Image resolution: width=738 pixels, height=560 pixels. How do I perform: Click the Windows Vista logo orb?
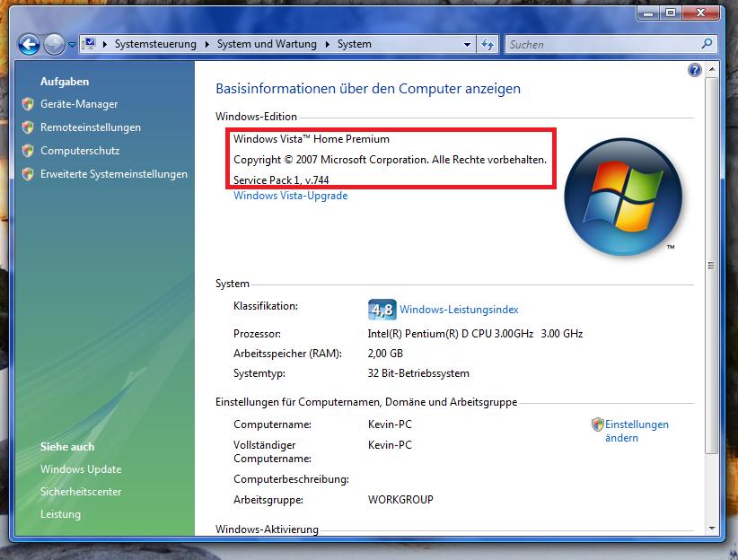tap(623, 197)
